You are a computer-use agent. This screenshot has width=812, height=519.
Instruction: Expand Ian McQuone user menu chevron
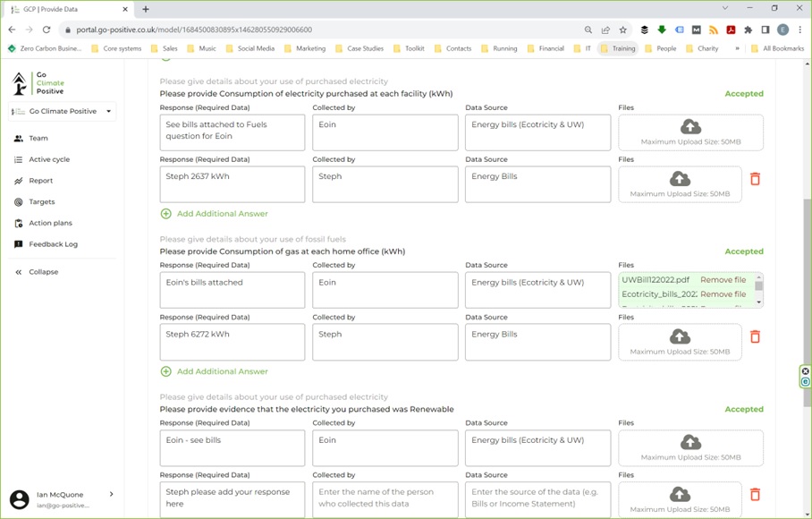pyautogui.click(x=111, y=494)
